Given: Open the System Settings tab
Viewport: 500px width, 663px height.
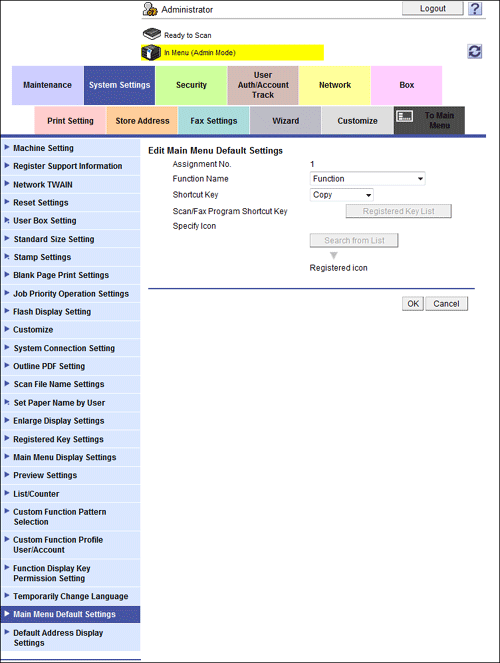Looking at the screenshot, I should tap(120, 85).
